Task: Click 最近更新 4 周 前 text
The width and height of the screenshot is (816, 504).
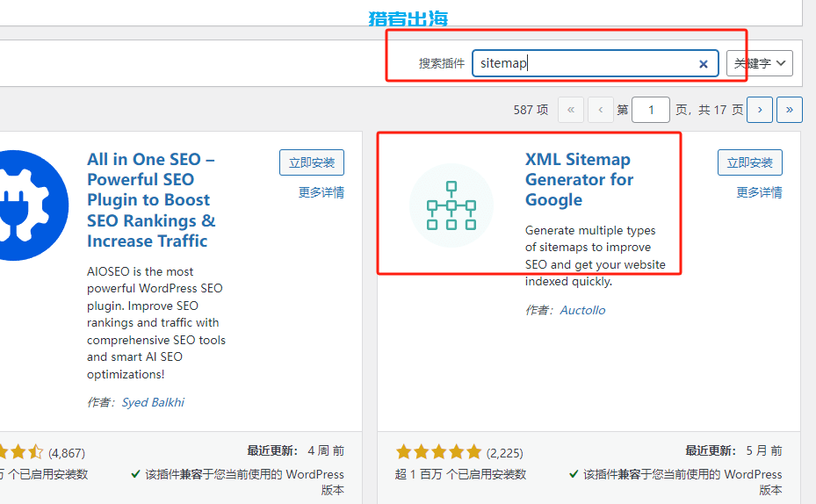Action: coord(296,450)
